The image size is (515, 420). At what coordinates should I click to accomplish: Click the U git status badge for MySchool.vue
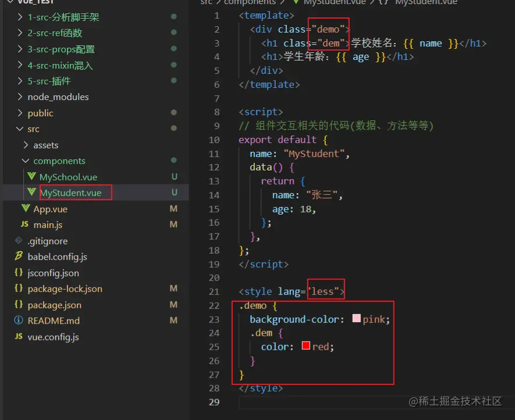pyautogui.click(x=175, y=177)
